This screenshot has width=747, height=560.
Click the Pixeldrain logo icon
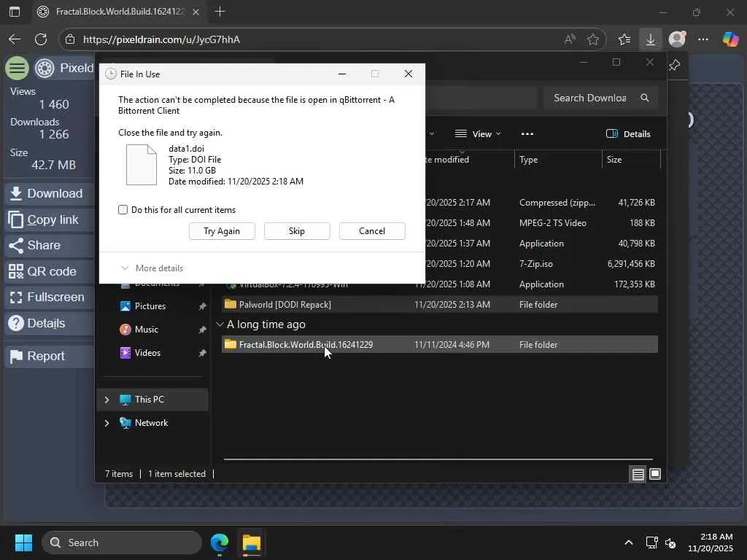44,68
